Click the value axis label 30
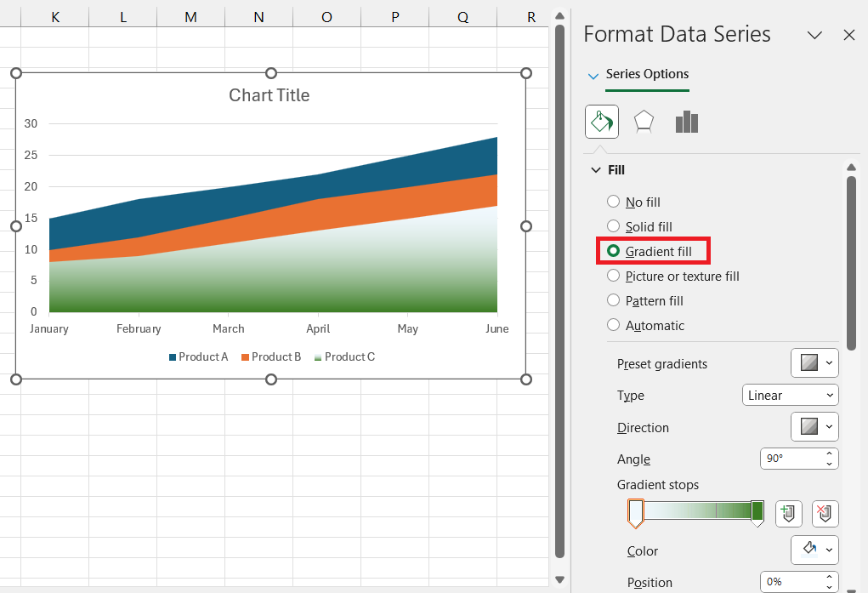 click(x=31, y=123)
